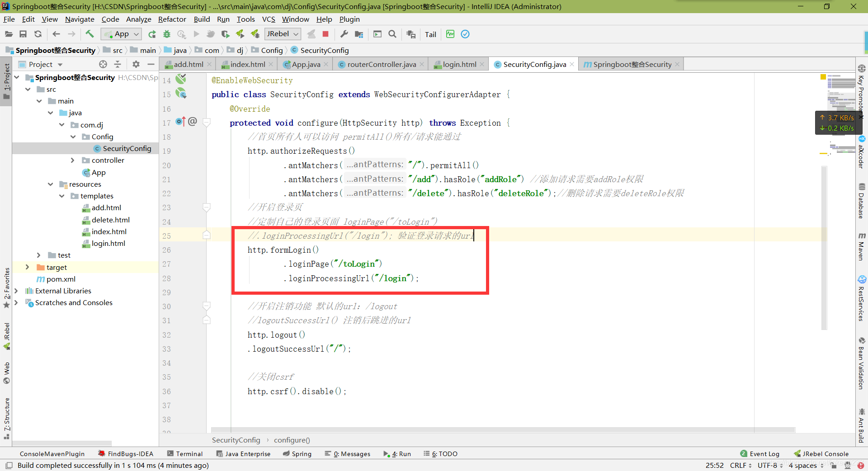Open the Navigate menu
The height and width of the screenshot is (471, 868).
point(80,19)
